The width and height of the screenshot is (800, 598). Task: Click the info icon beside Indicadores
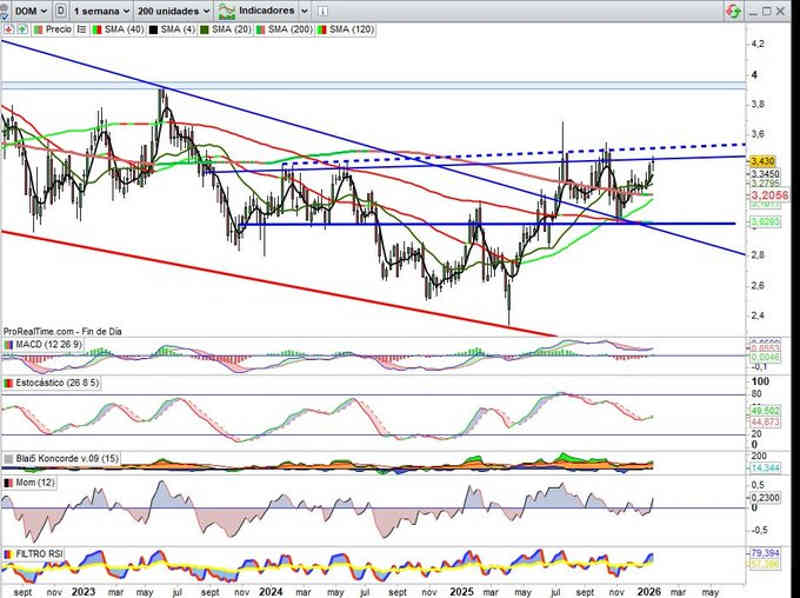(x=324, y=10)
